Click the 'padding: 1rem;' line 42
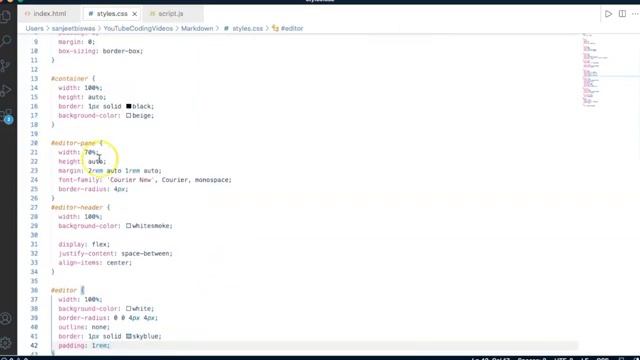Viewport: 640px width, 360px height. [84, 346]
